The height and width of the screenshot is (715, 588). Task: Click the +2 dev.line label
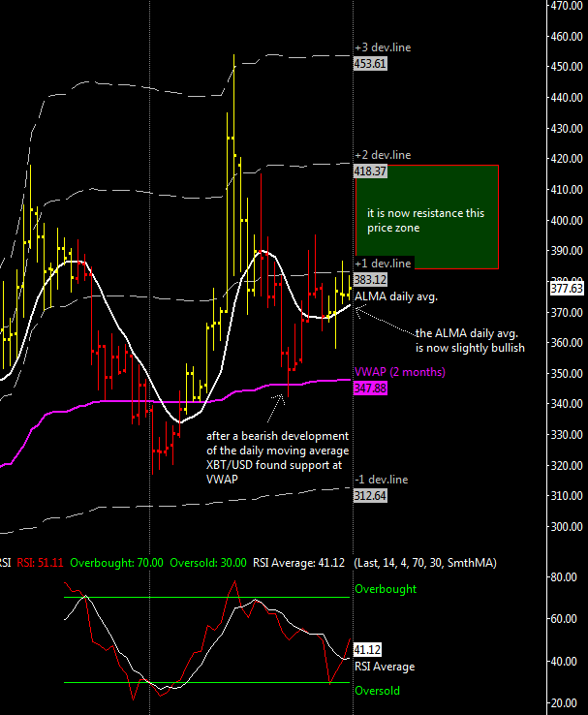point(382,155)
